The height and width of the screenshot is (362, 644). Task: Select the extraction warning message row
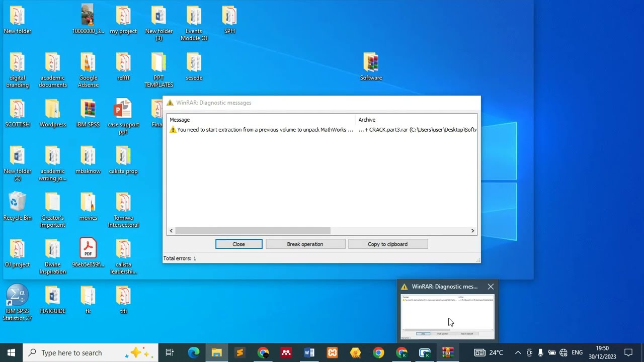coord(322,130)
